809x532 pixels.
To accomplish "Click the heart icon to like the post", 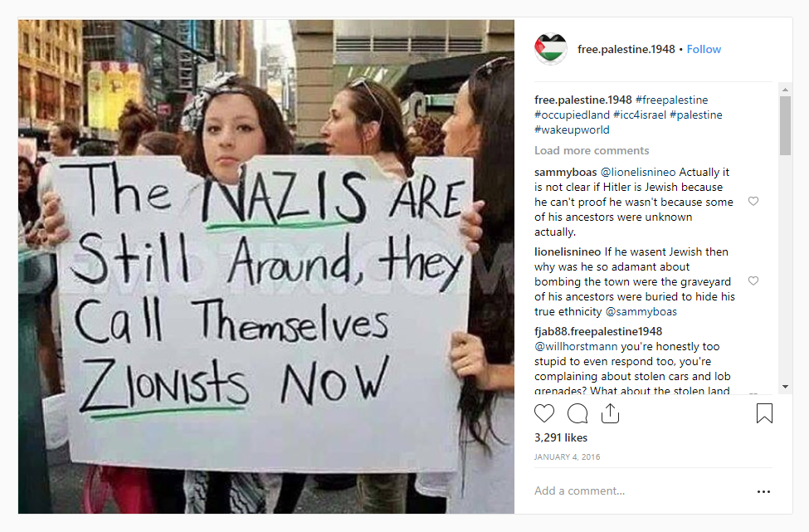I will [543, 413].
